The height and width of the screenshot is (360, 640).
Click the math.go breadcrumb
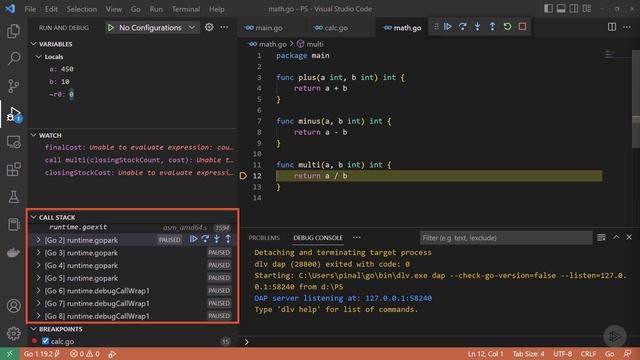point(268,44)
